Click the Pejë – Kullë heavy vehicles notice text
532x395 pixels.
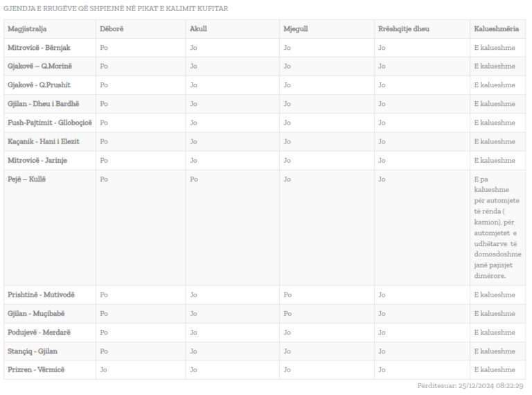pyautogui.click(x=496, y=227)
